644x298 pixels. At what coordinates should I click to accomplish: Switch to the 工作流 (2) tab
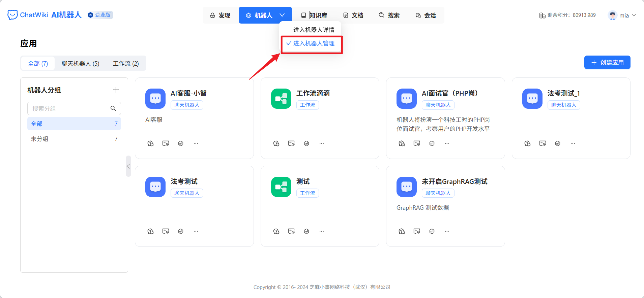126,63
